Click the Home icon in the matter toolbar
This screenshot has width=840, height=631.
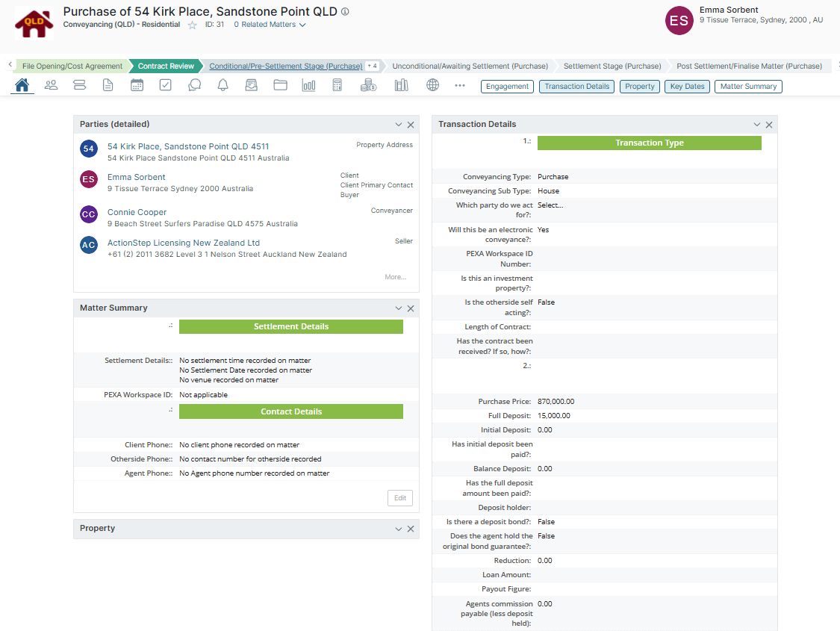(22, 86)
